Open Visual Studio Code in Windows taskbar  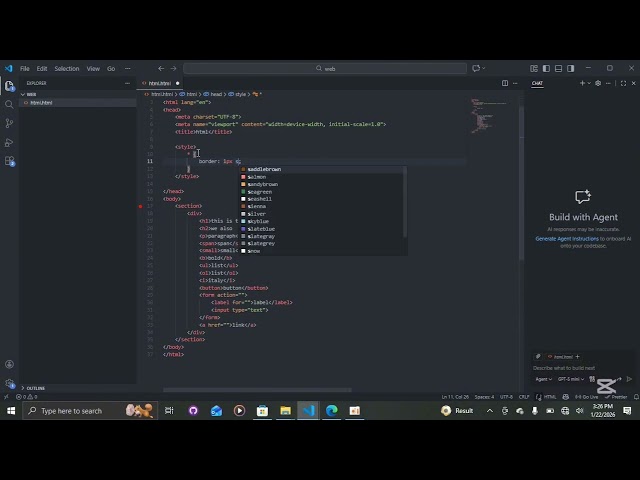[x=309, y=411]
